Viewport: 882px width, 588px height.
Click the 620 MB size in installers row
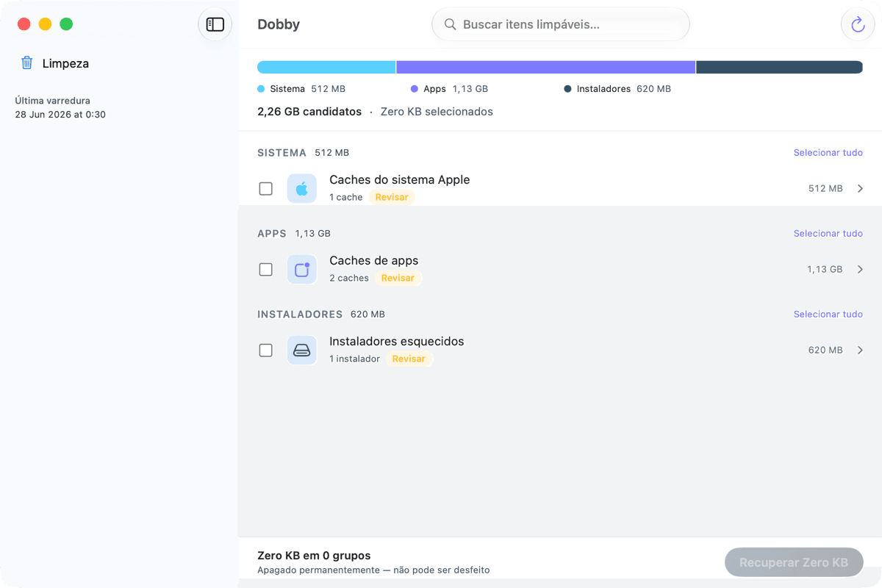pyautogui.click(x=825, y=351)
